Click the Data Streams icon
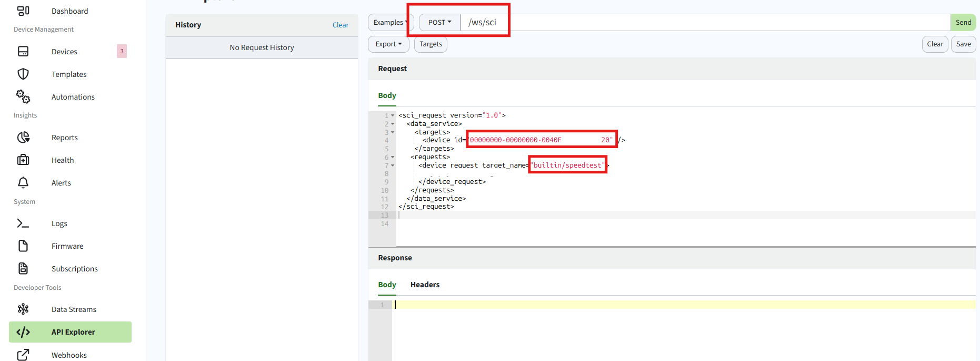Viewport: 980px width, 361px height. click(23, 309)
